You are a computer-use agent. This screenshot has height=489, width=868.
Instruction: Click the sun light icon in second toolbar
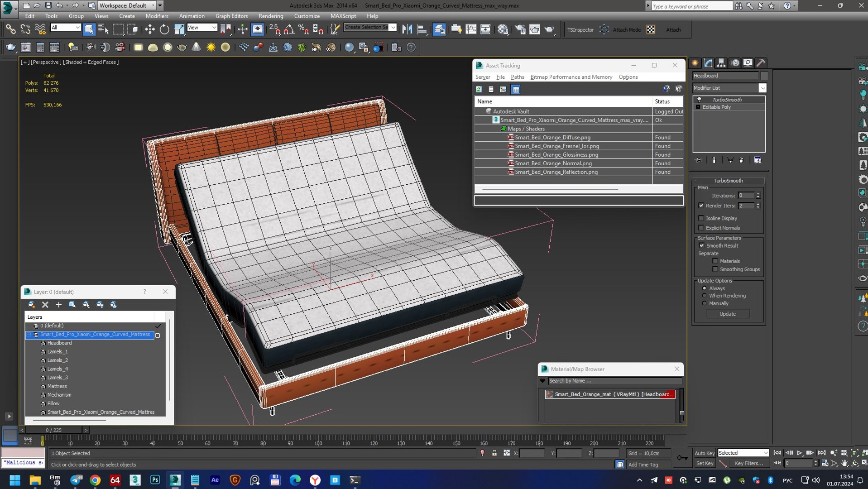211,47
